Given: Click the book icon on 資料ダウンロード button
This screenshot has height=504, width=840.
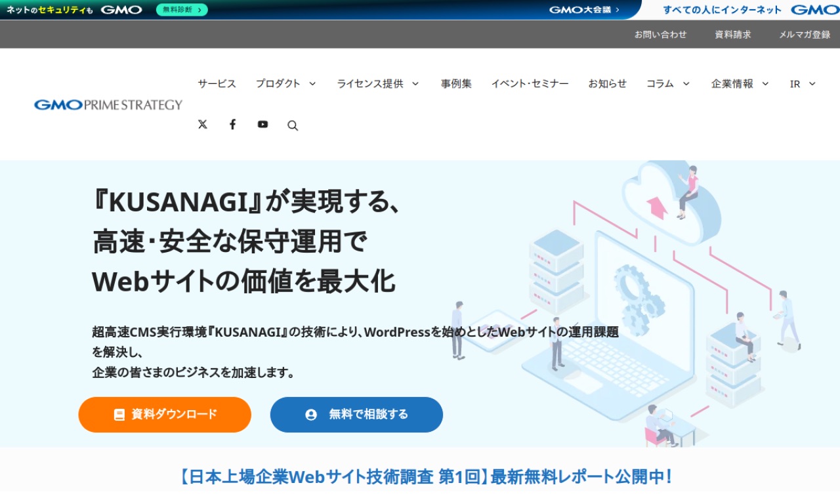Looking at the screenshot, I should pyautogui.click(x=119, y=415).
